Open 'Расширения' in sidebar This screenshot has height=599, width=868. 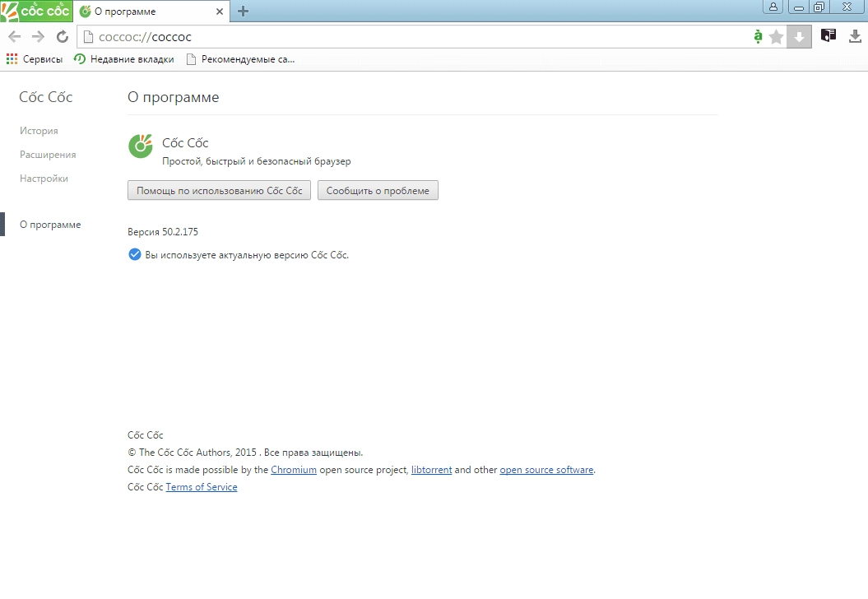click(x=48, y=155)
